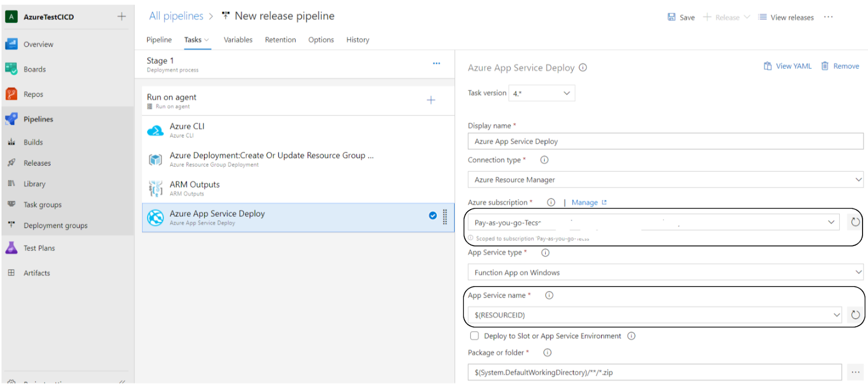Open the App Service type dropdown
The width and height of the screenshot is (868, 388).
pyautogui.click(x=665, y=273)
